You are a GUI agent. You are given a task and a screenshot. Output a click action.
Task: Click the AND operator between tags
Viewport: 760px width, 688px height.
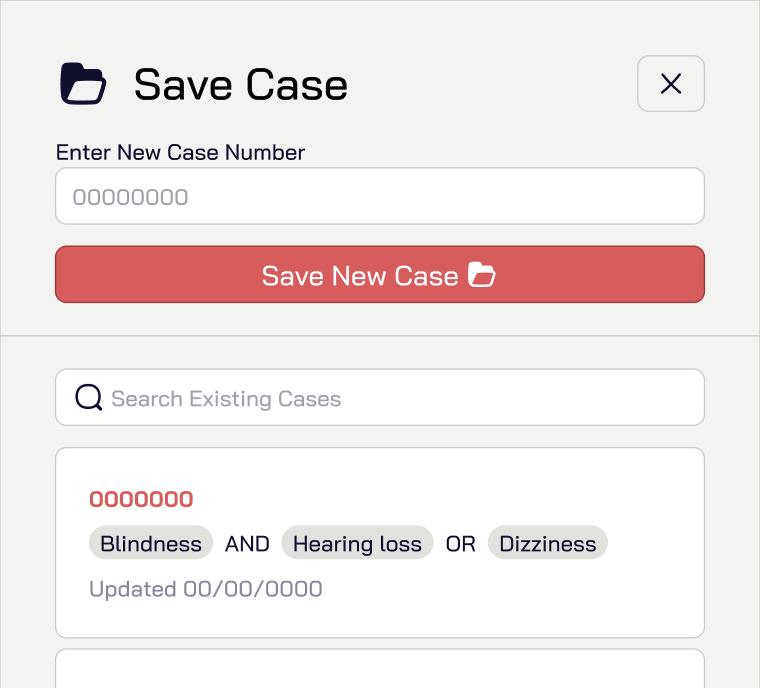(x=247, y=543)
